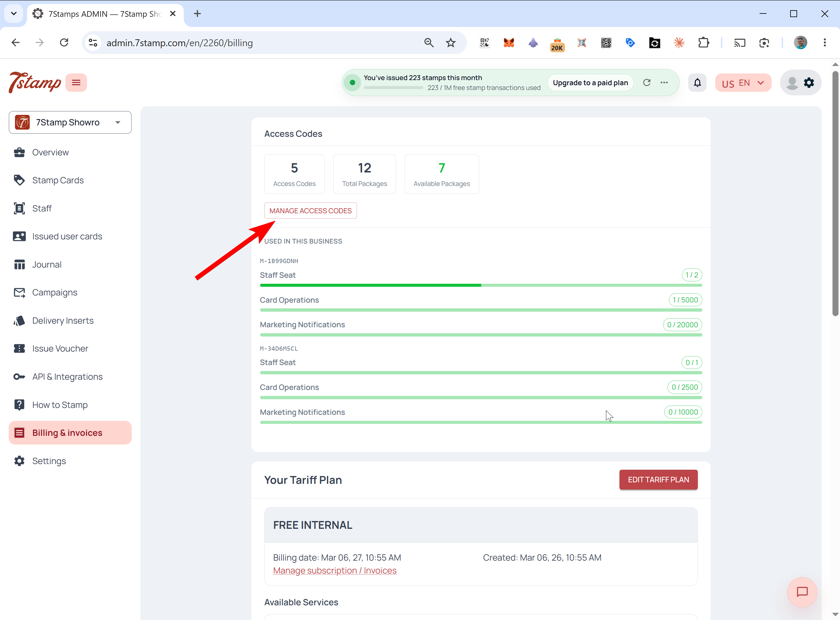Click the Card Operations 1 / 5000 progress bar
The image size is (840, 620).
(x=481, y=310)
